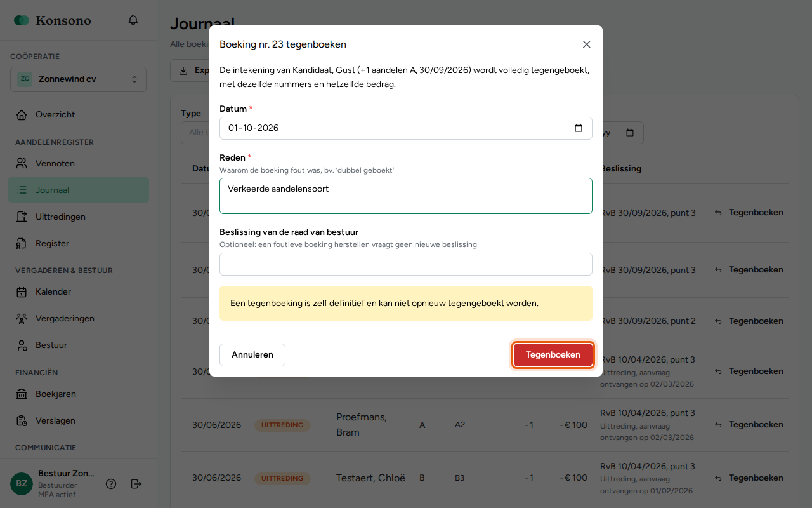Click the Beslissing column header
Image resolution: width=812 pixels, height=508 pixels.
click(x=621, y=169)
